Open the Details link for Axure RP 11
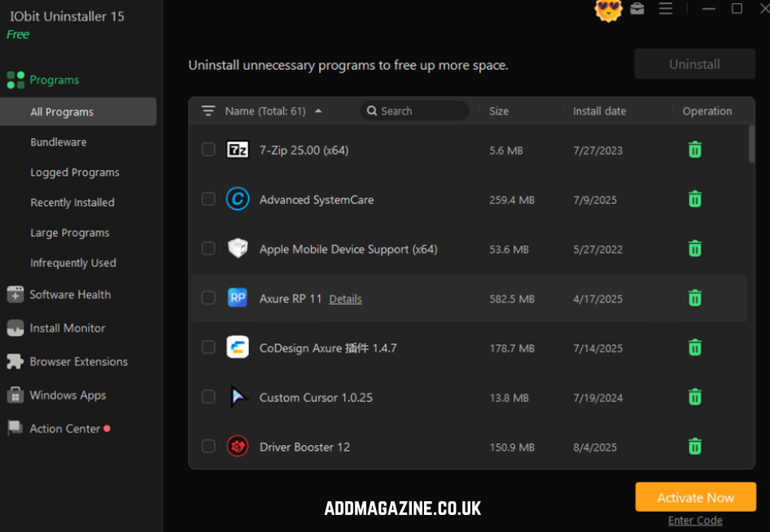Screen dimensions: 770x532 (345, 299)
